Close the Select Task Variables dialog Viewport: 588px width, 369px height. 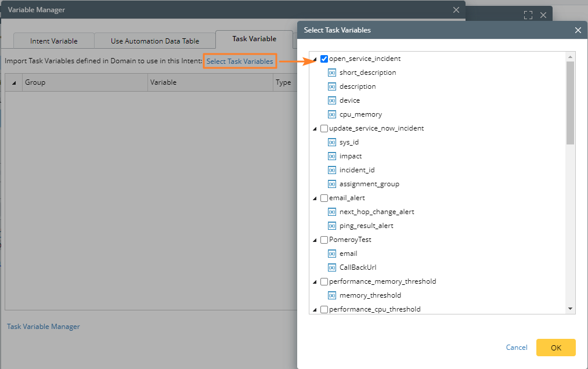(x=578, y=30)
